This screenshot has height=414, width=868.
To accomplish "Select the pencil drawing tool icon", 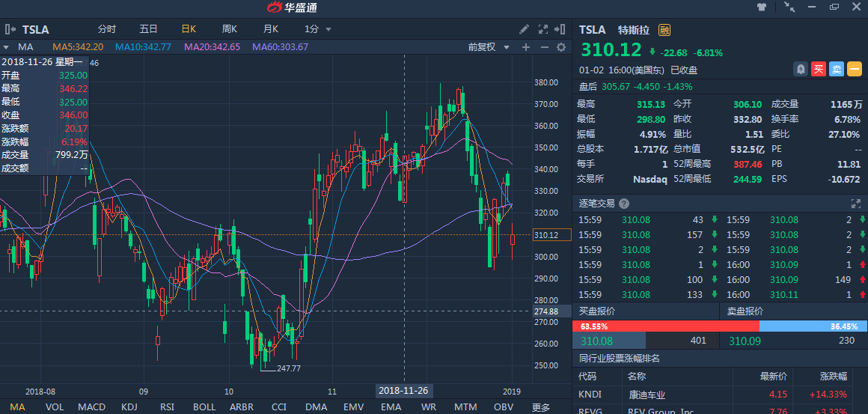I will coord(525,30).
